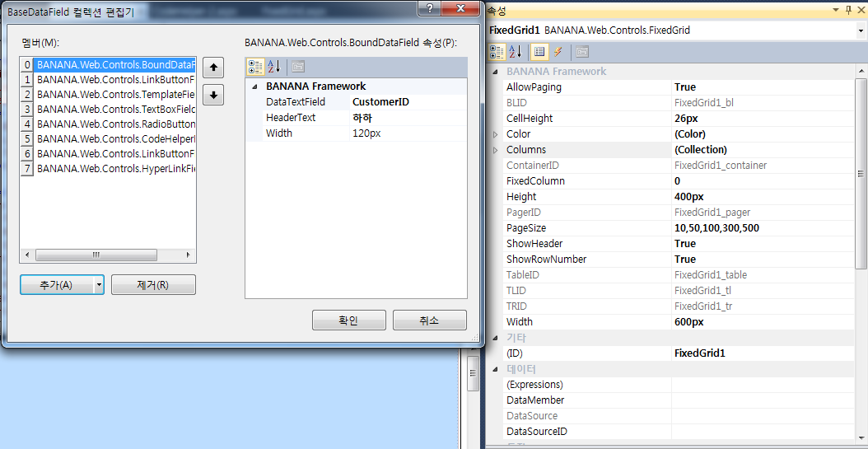Select the BLID property row

click(679, 102)
